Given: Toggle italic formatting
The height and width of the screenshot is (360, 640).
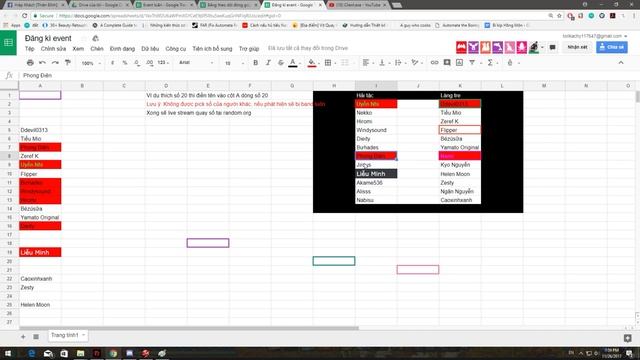Looking at the screenshot, I should pyautogui.click(x=268, y=63).
